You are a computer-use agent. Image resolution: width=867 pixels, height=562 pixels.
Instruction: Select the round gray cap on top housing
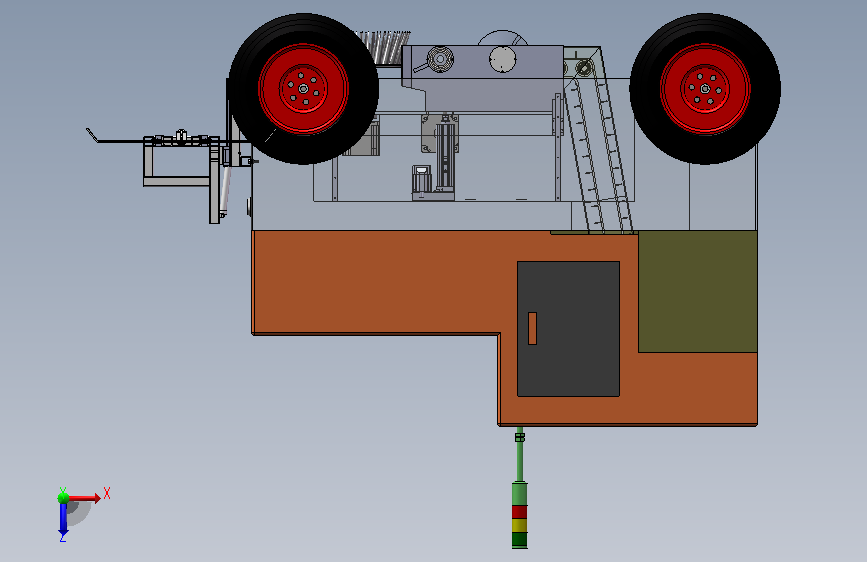[503, 60]
